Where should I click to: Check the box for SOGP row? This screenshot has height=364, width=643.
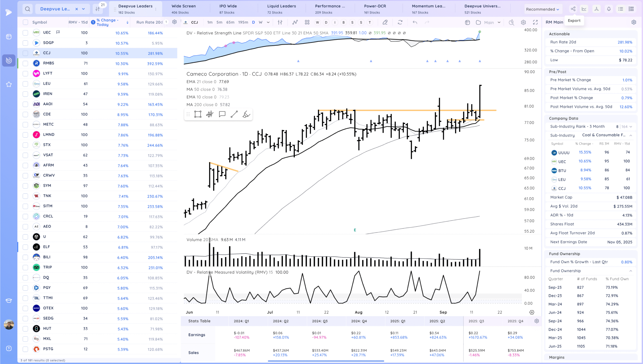[25, 43]
